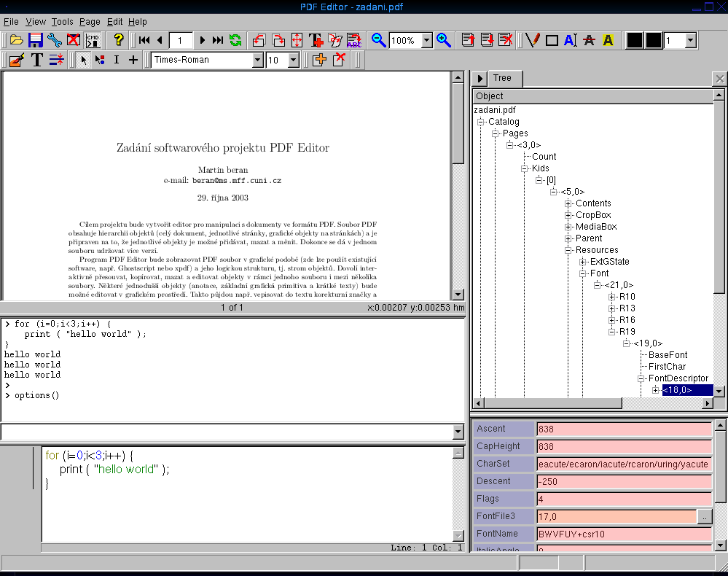Image resolution: width=728 pixels, height=576 pixels.
Task: Move page down icon with red arrow
Action: coord(487,40)
